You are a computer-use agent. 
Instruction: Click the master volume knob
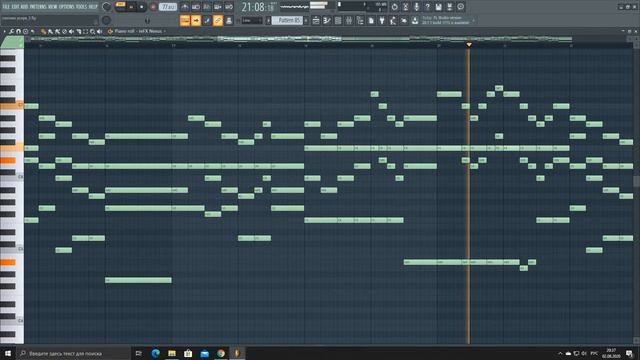coord(106,7)
